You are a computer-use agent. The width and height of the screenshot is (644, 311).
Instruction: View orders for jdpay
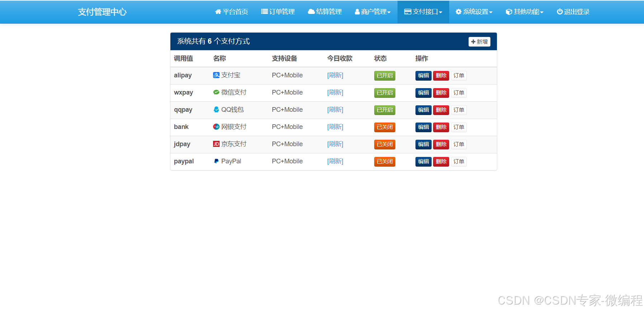[x=459, y=144]
